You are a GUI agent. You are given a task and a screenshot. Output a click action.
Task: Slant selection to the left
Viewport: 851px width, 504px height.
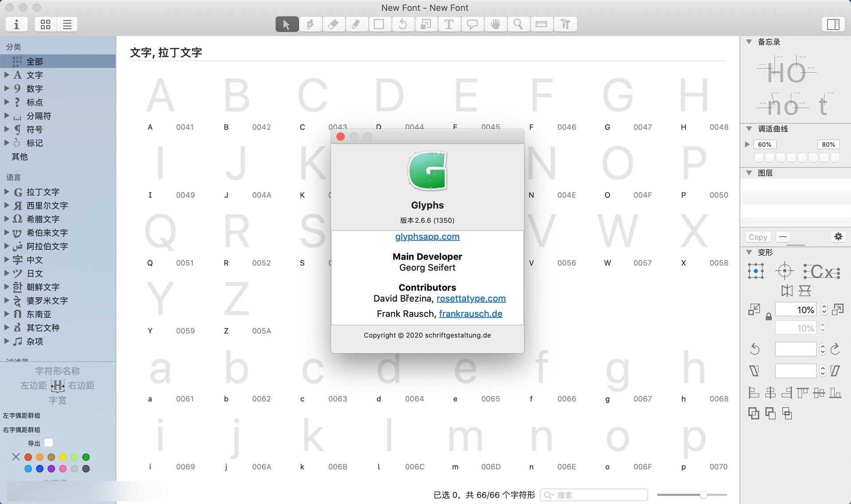click(754, 371)
